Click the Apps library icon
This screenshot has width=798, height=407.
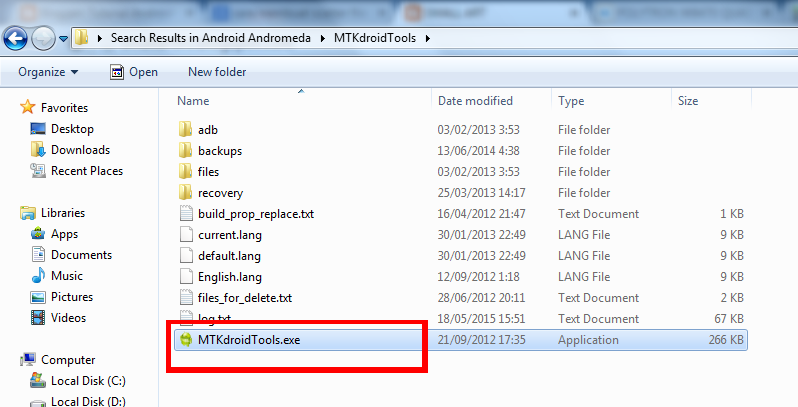tap(38, 234)
